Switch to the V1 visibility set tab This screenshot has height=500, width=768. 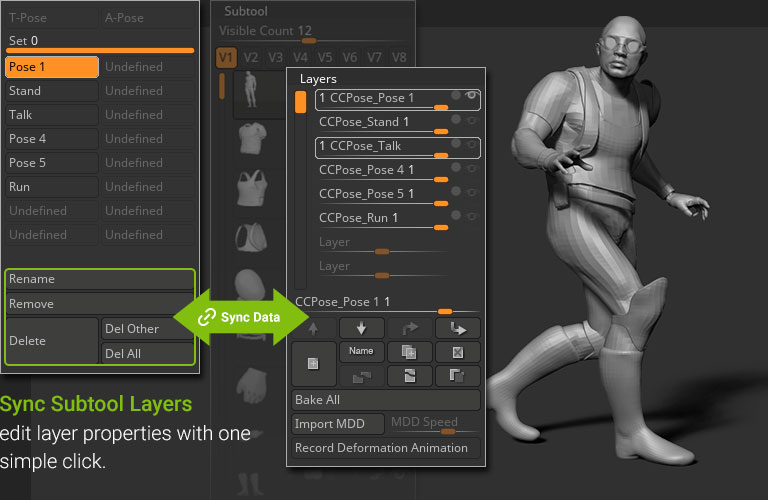coord(226,58)
